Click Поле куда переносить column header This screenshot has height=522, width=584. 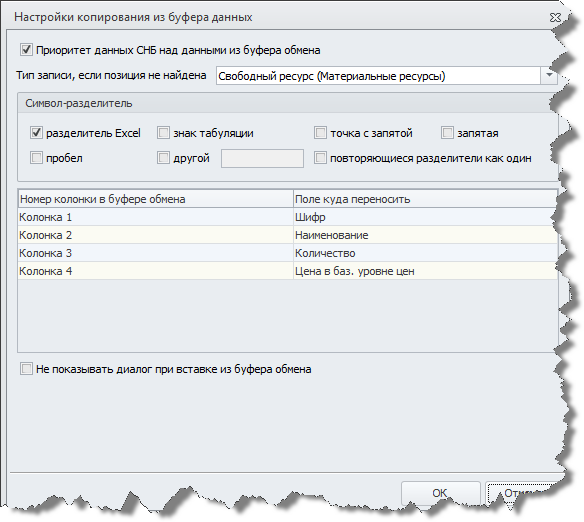425,199
